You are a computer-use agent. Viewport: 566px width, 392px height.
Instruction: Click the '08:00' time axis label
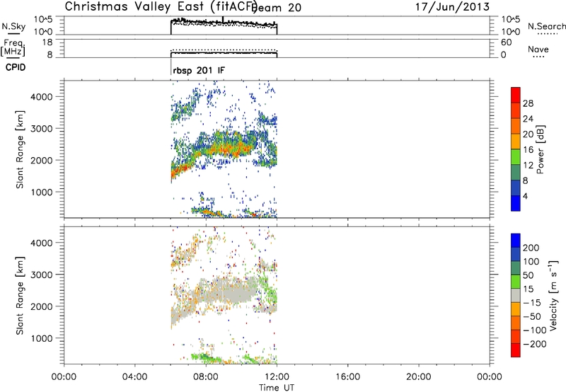[x=206, y=377]
